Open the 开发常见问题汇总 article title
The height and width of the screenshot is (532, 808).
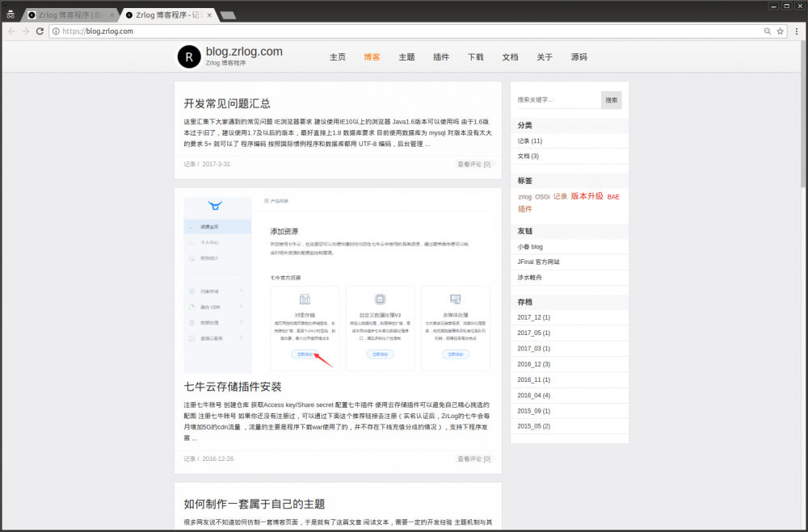pyautogui.click(x=227, y=104)
